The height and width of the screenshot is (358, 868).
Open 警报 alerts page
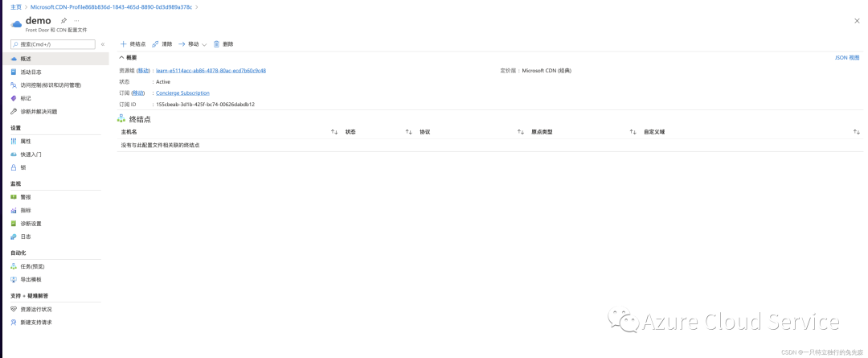tap(26, 197)
